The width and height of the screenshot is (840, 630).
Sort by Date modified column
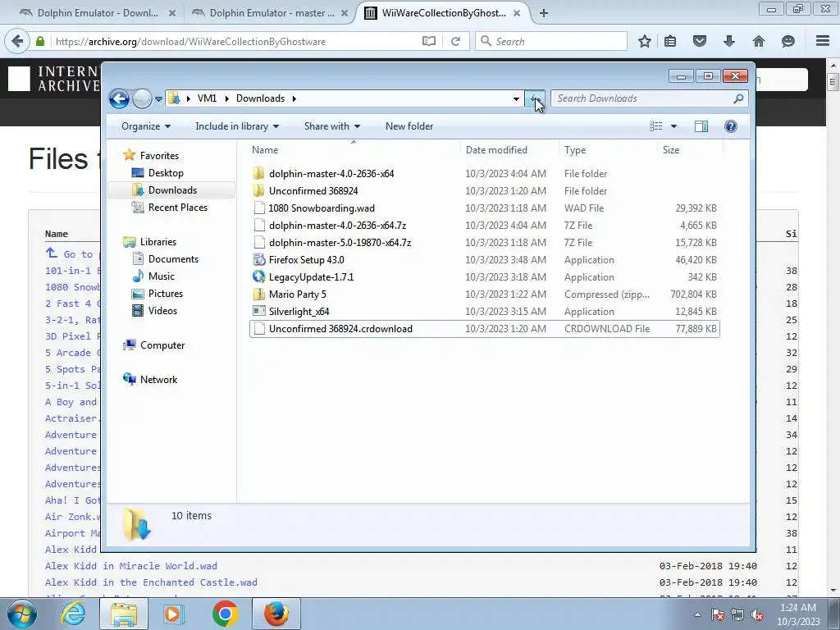[x=509, y=150]
